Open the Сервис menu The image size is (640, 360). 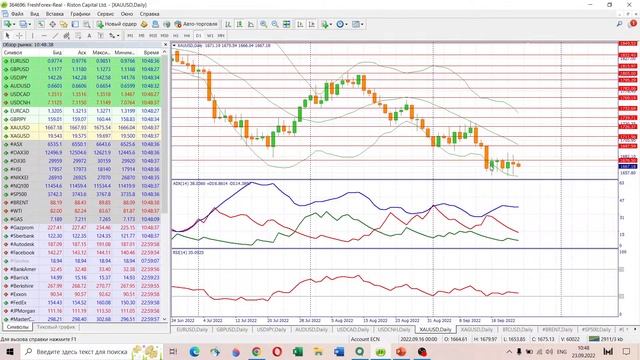click(105, 14)
